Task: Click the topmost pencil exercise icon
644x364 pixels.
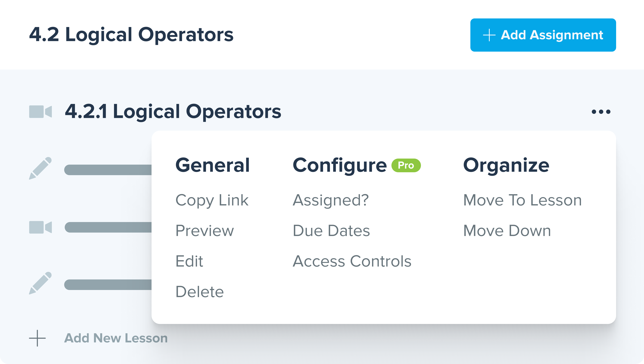Action: [41, 168]
